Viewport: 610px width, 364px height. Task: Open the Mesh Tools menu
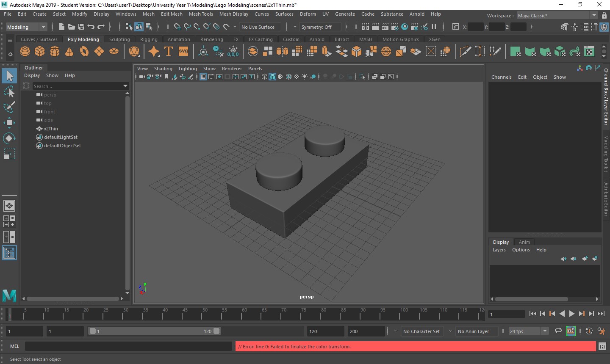(x=201, y=14)
